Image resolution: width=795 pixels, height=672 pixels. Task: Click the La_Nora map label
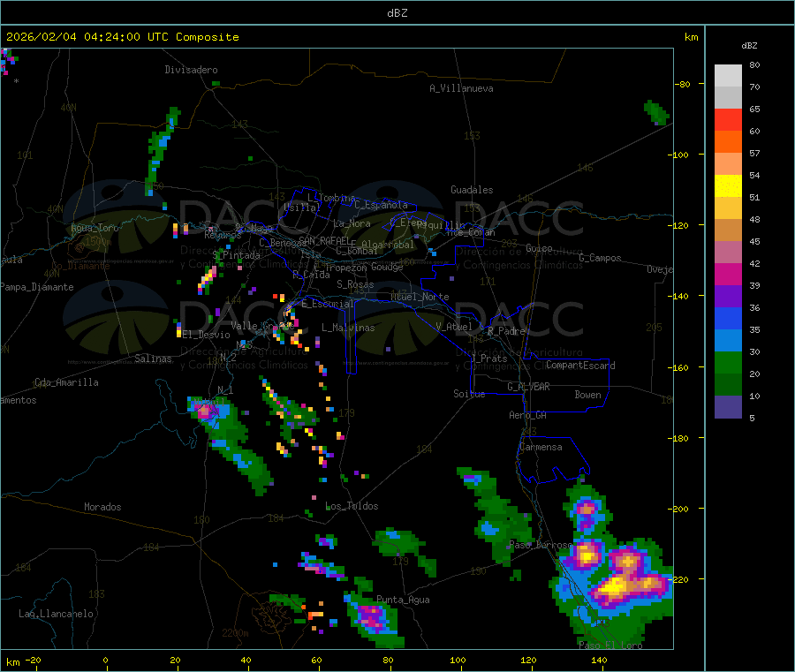352,223
